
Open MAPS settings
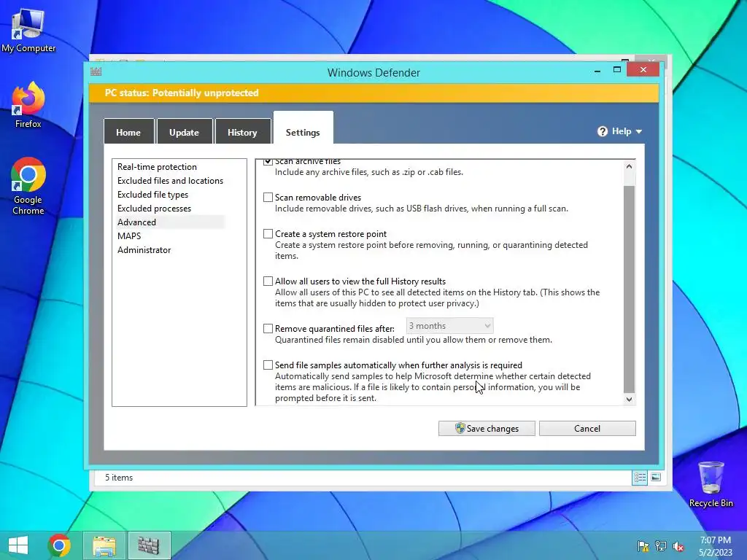[x=129, y=236]
